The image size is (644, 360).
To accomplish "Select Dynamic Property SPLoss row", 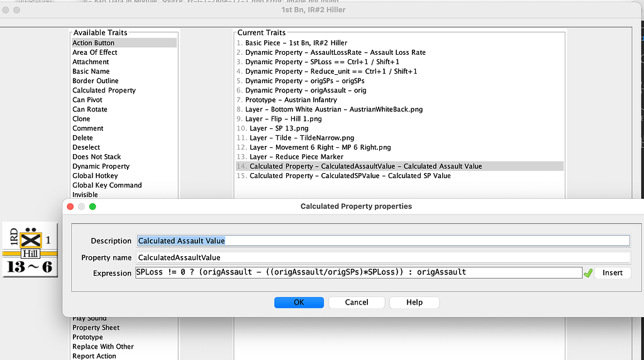I will (399, 62).
